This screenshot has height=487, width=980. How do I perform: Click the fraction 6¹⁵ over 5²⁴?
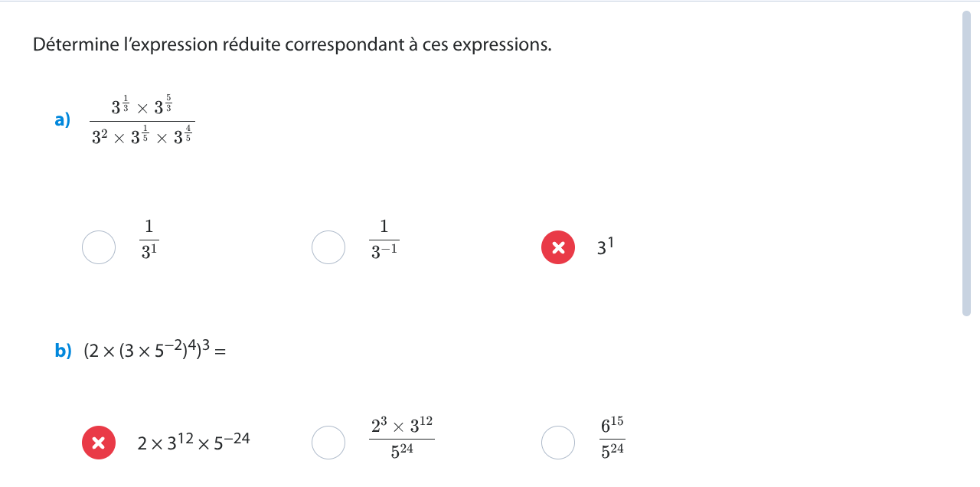tap(612, 438)
